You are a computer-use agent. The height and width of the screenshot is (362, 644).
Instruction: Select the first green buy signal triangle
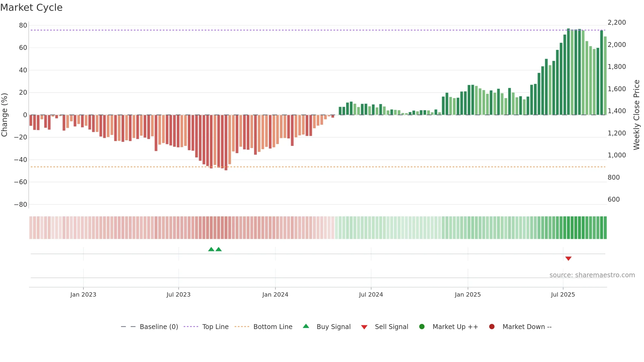pyautogui.click(x=211, y=249)
